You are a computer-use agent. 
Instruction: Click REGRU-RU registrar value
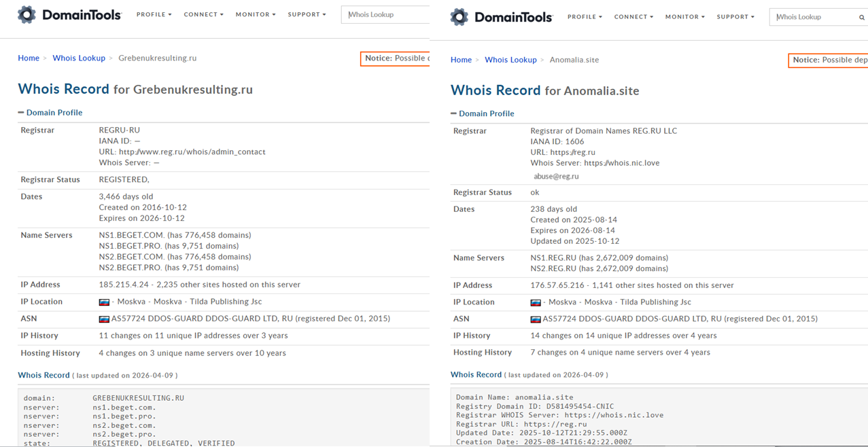(x=120, y=130)
